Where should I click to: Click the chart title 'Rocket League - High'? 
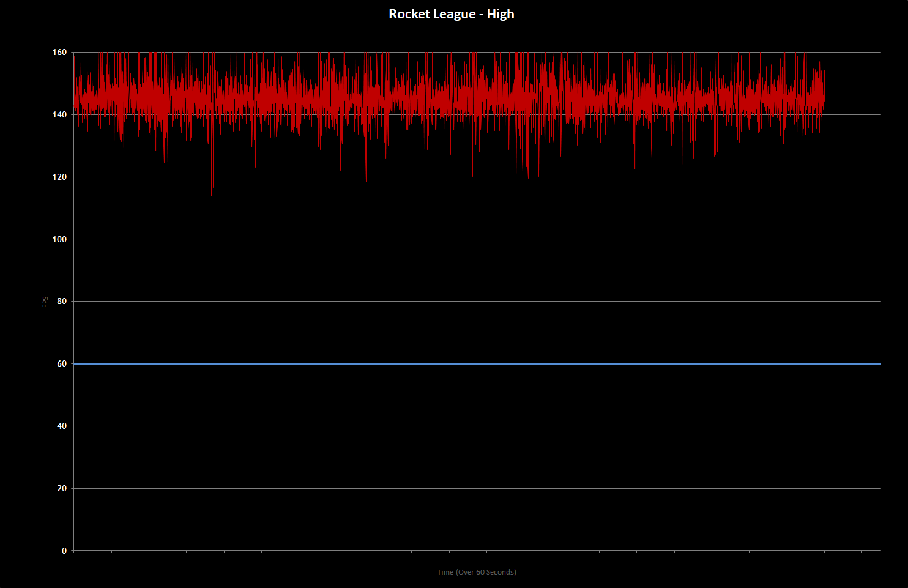(x=452, y=14)
